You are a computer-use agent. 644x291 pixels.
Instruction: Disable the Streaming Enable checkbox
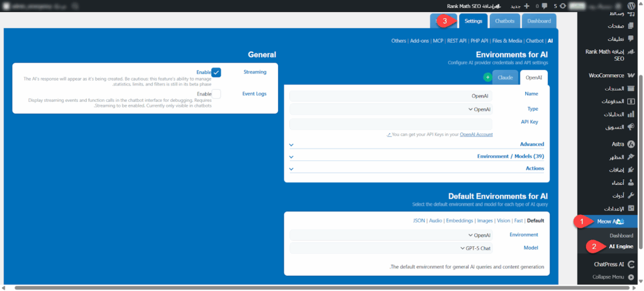coord(216,72)
